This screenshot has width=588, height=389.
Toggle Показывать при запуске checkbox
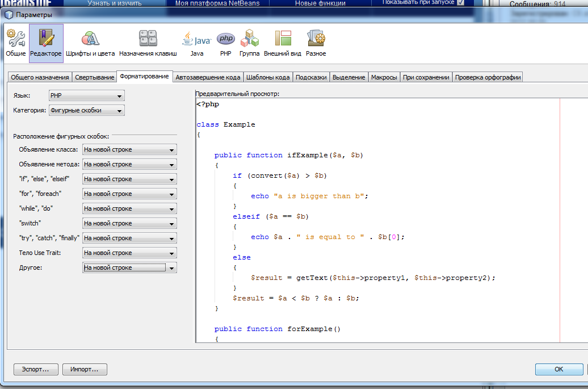(x=460, y=2)
